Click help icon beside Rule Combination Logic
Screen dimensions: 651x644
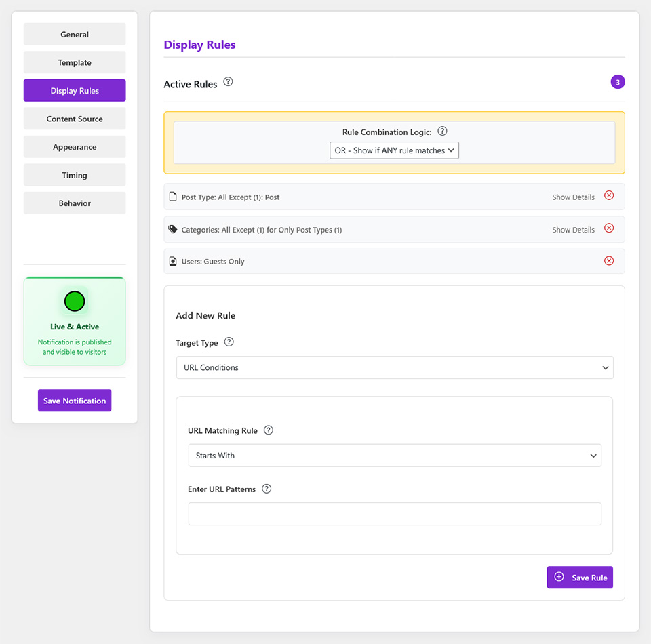pos(443,132)
